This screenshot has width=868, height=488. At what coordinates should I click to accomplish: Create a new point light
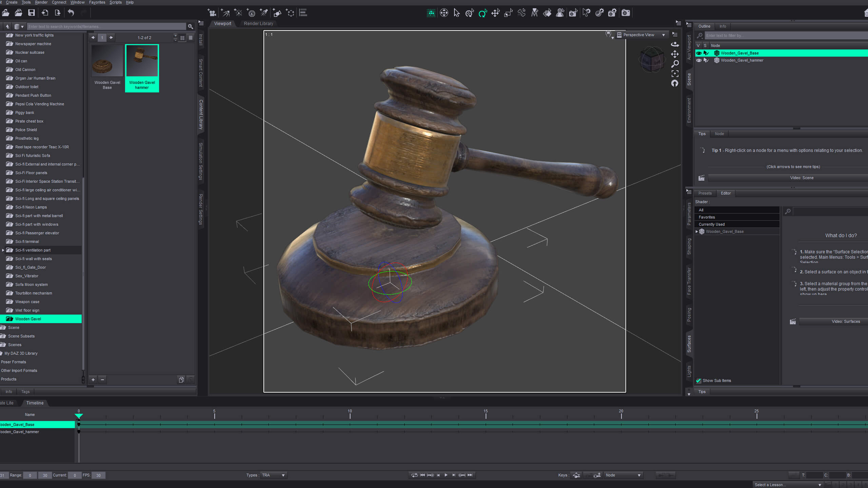pos(238,13)
